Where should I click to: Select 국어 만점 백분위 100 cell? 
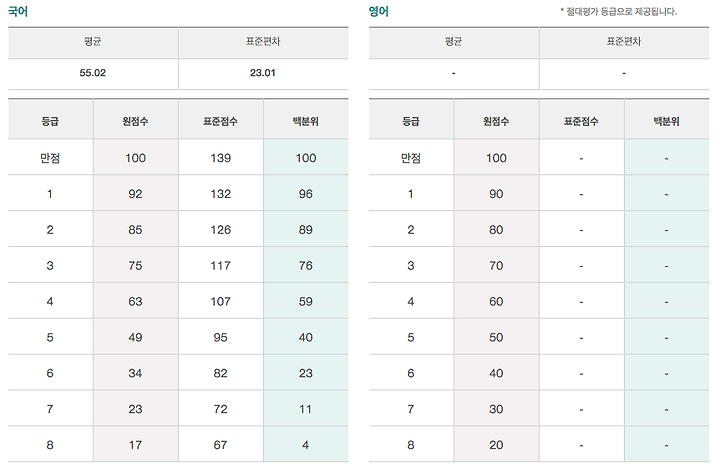(x=306, y=158)
